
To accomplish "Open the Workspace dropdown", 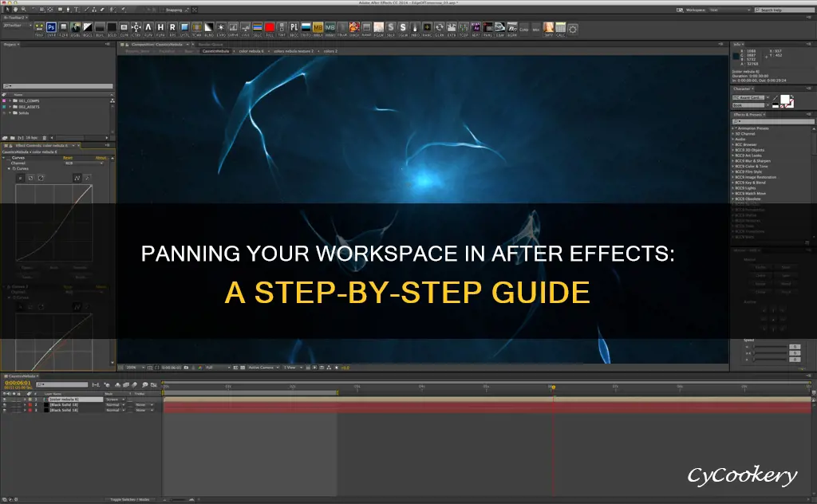I will [729, 10].
